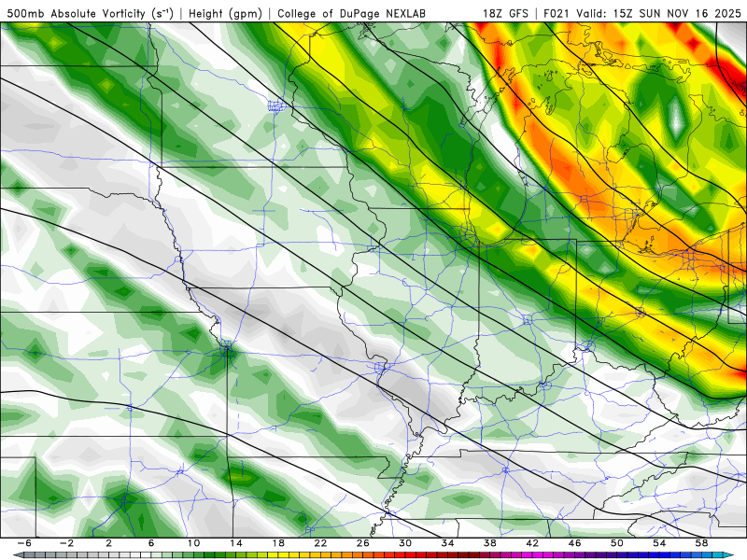The height and width of the screenshot is (560, 747).
Task: Click 'College of DuPage NEXLAB' header text
Action: point(351,14)
